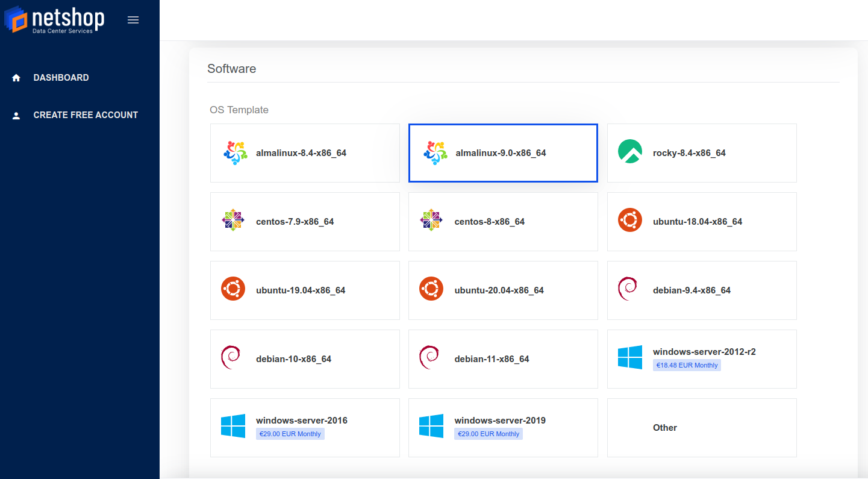868x479 pixels.
Task: Click the OS Template label
Action: (x=239, y=110)
